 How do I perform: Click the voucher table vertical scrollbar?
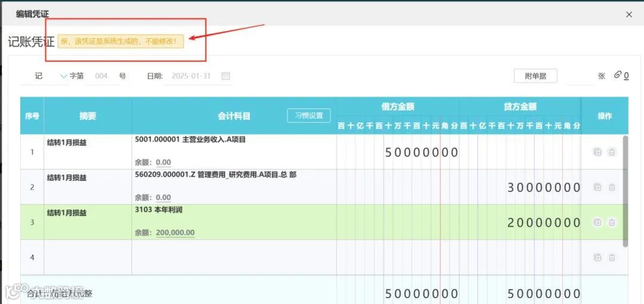click(x=625, y=191)
